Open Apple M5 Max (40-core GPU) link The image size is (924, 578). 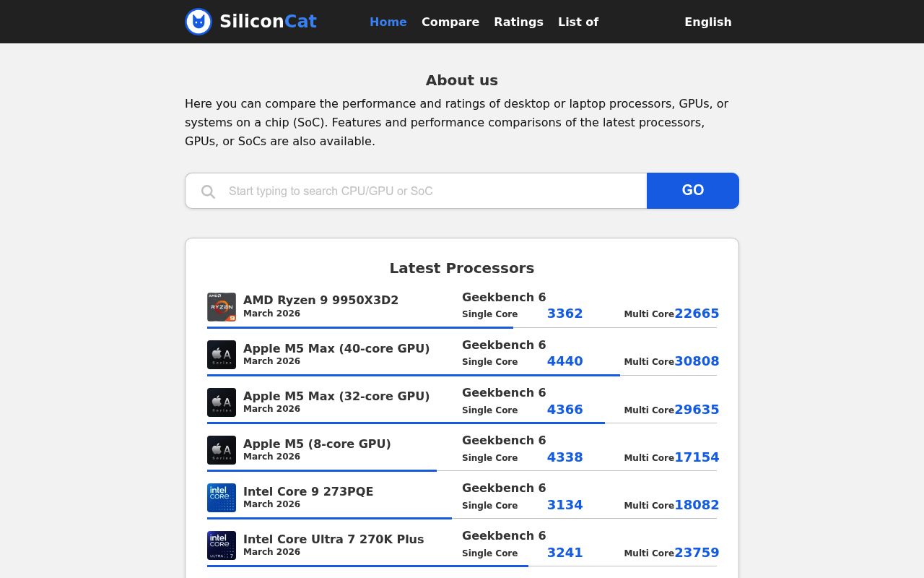(x=336, y=348)
